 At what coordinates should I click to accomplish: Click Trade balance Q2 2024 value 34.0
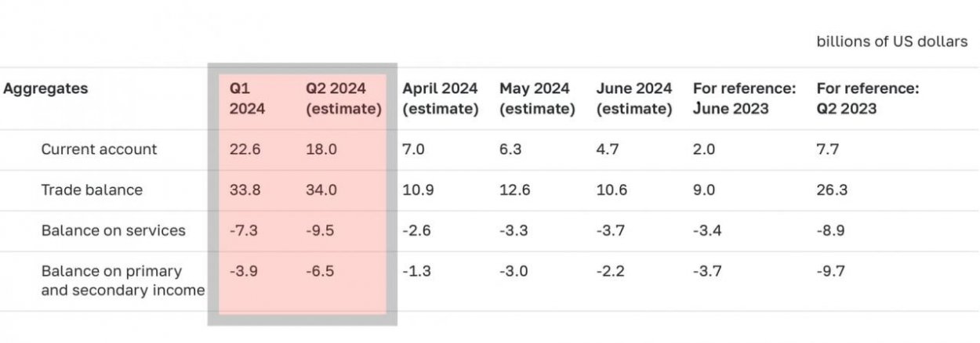(321, 190)
